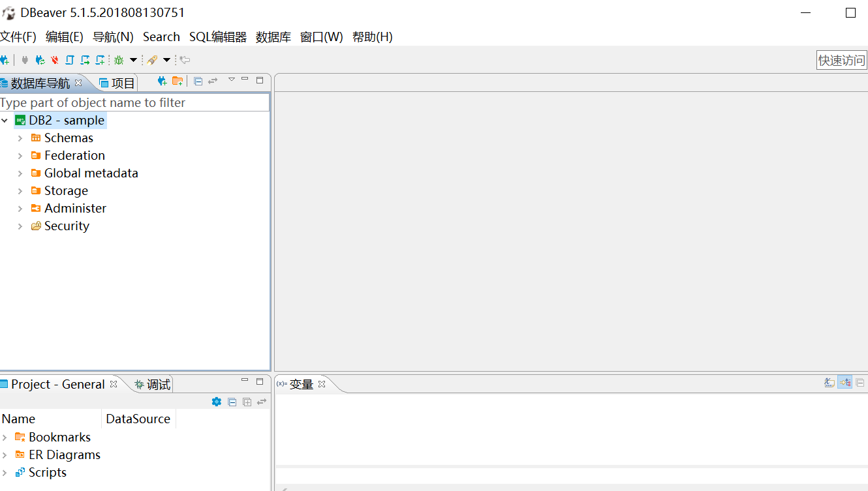Image resolution: width=868 pixels, height=491 pixels.
Task: Create a new connection folder in navigator
Action: coord(178,81)
